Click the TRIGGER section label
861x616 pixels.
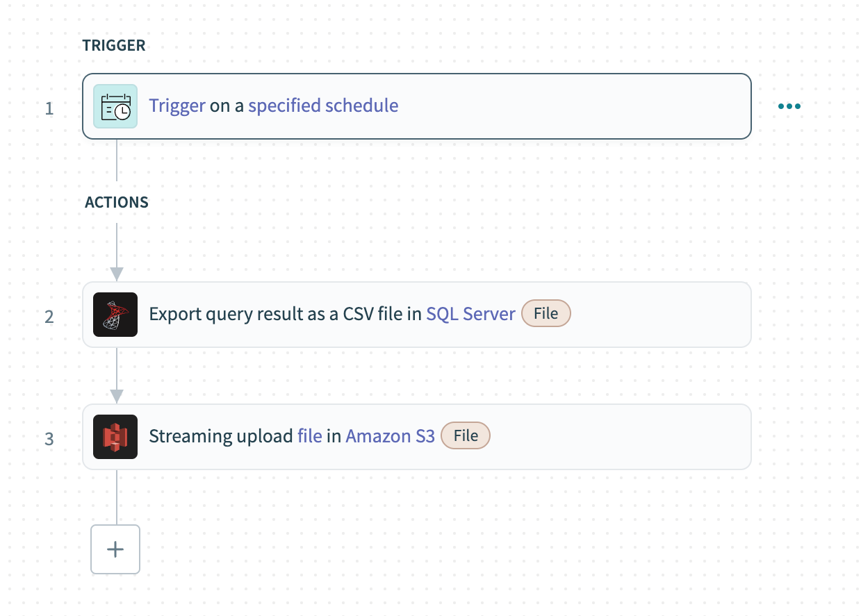(114, 45)
